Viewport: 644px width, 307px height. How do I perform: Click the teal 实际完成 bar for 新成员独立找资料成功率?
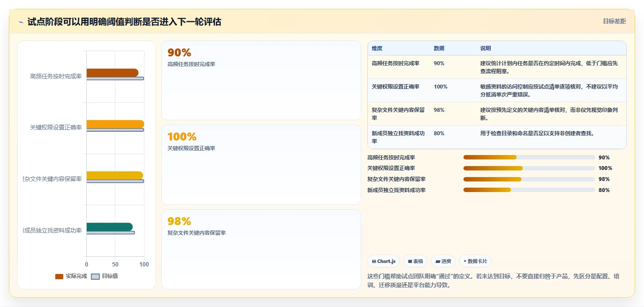(109, 227)
